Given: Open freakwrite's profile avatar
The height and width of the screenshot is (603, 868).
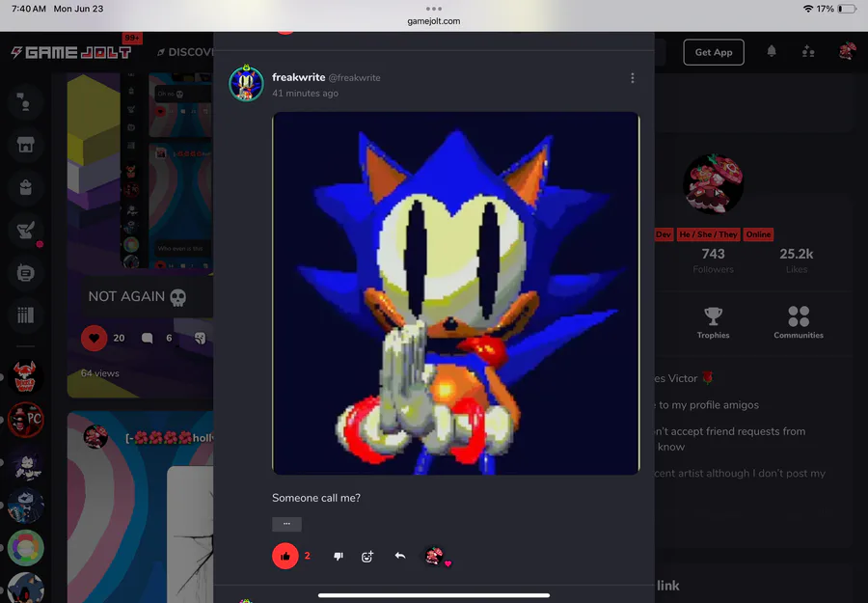Looking at the screenshot, I should (246, 84).
